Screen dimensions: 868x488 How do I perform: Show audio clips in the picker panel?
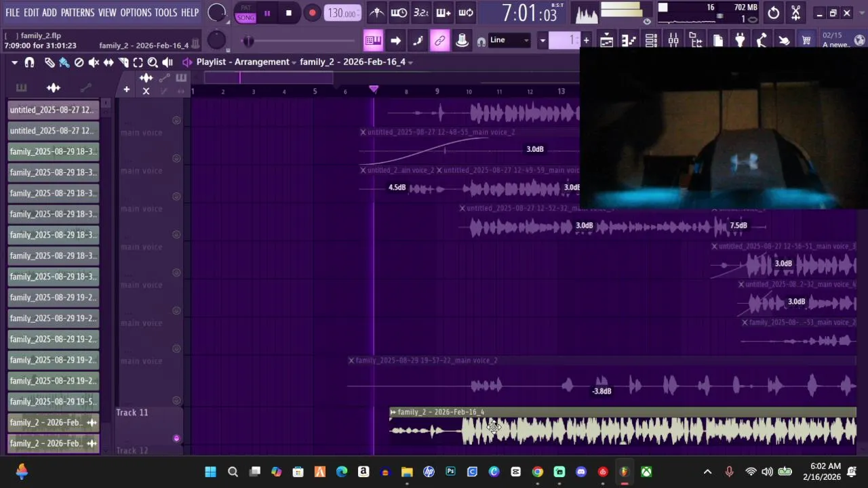(53, 87)
